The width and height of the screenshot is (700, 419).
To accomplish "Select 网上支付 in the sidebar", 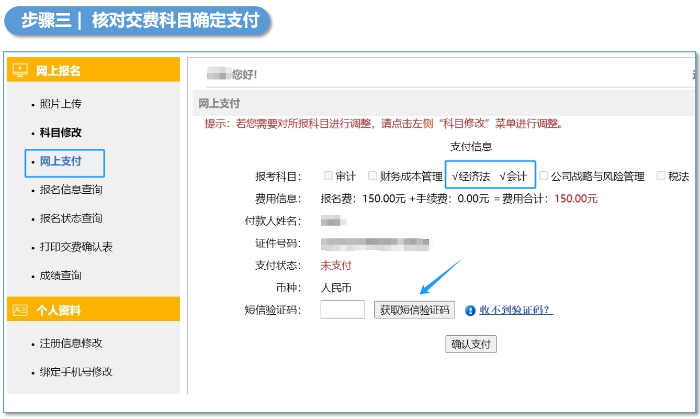I will tap(61, 161).
